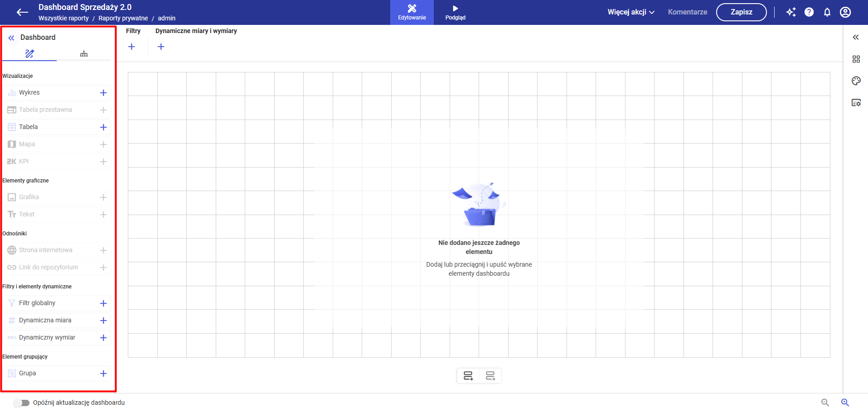The height and width of the screenshot is (412, 868).
Task: Add new dynamic measure or dimension
Action: coord(161,47)
